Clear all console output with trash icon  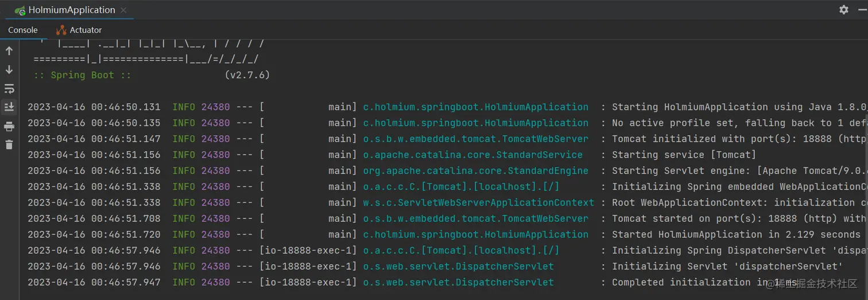(x=9, y=144)
